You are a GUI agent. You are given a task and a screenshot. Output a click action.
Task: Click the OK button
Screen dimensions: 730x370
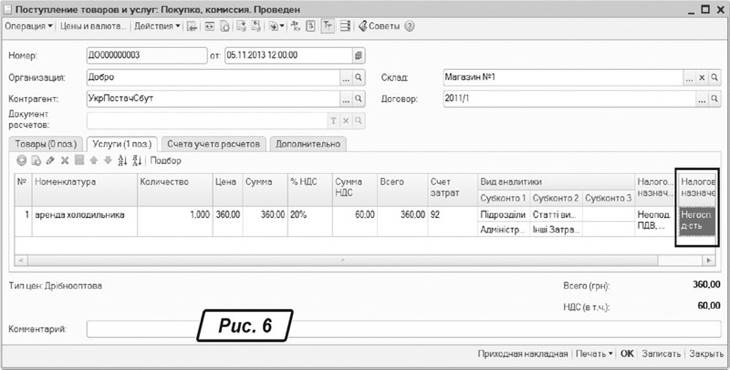click(x=627, y=354)
